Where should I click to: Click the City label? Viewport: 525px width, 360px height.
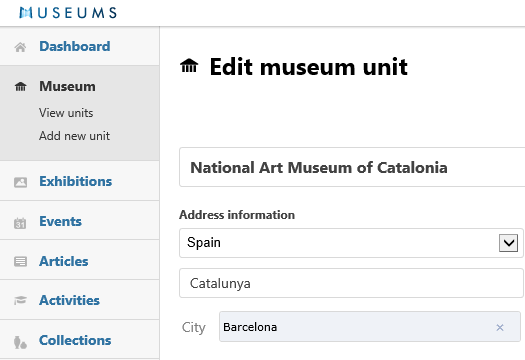[194, 328]
